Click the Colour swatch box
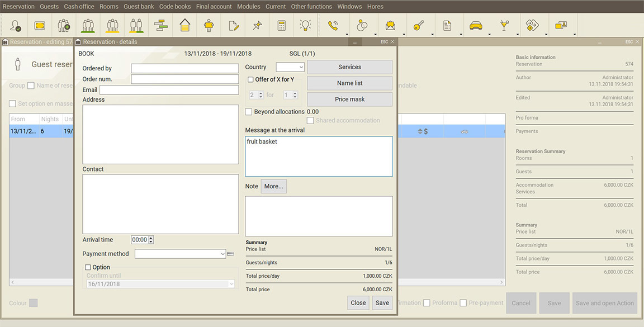Image resolution: width=644 pixels, height=327 pixels. (x=34, y=303)
